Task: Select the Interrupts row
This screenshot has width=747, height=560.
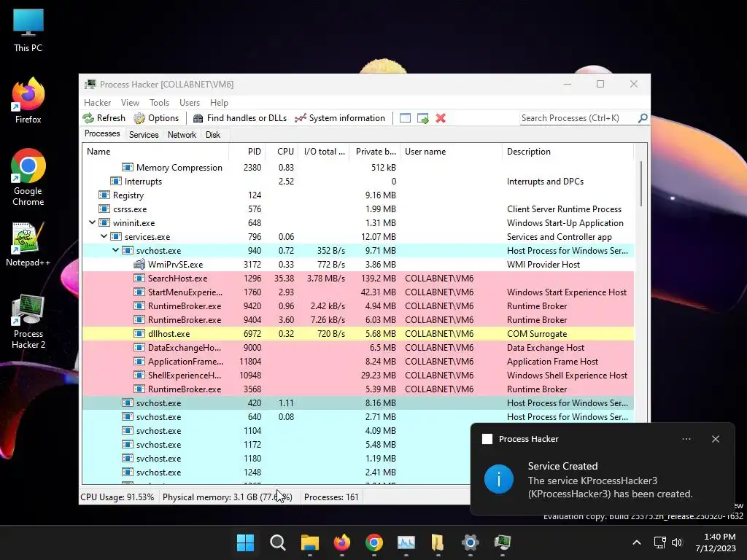Action: (x=358, y=181)
